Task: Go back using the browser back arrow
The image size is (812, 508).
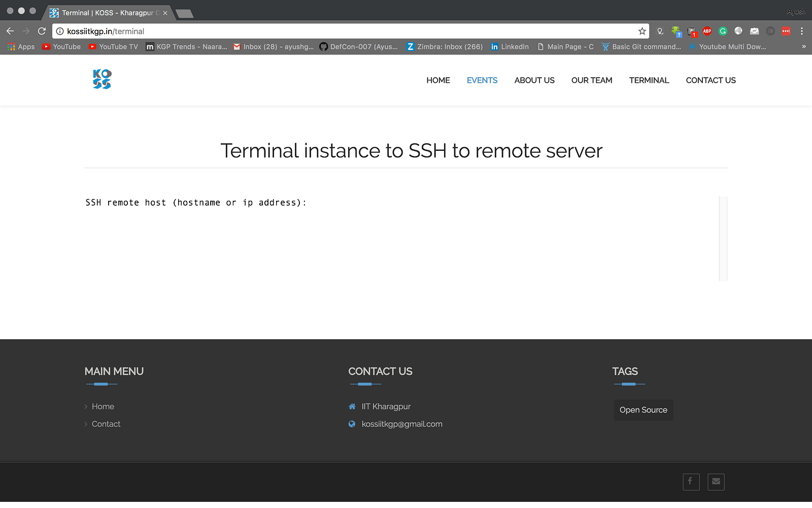Action: [10, 31]
